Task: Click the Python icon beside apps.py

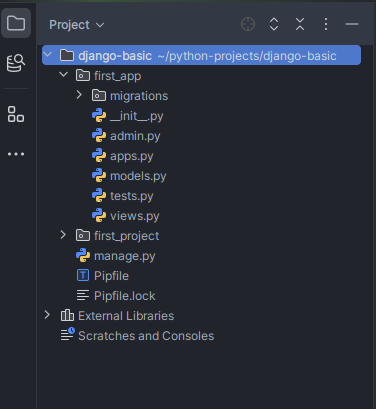Action: (x=99, y=156)
